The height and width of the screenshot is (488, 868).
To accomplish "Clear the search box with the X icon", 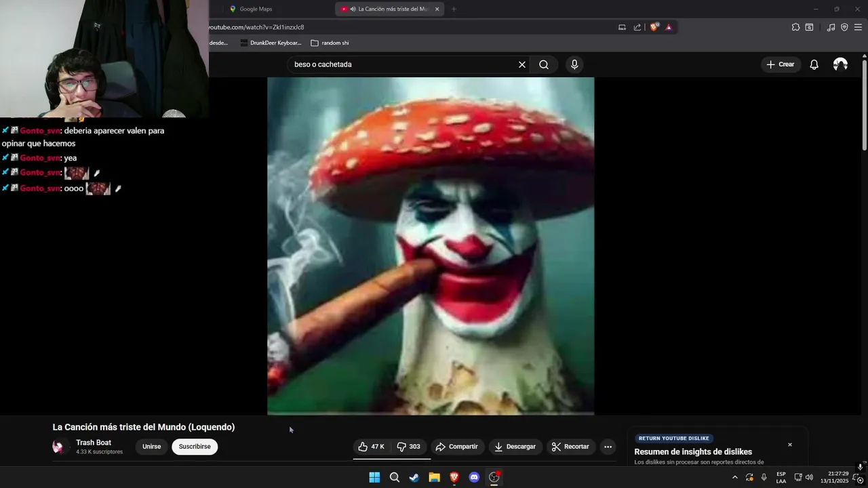I will (522, 64).
